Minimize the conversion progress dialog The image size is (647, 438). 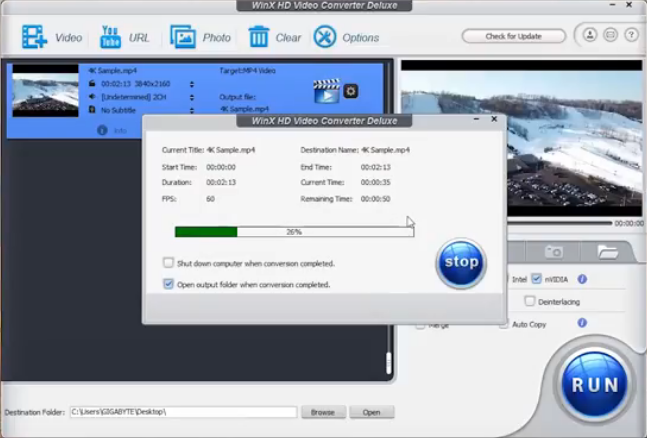click(x=477, y=119)
